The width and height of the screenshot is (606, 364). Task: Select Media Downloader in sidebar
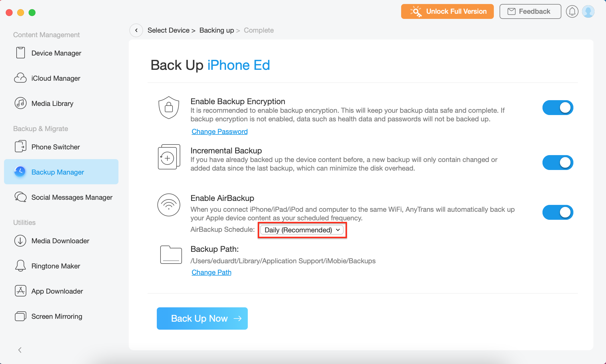tap(60, 241)
